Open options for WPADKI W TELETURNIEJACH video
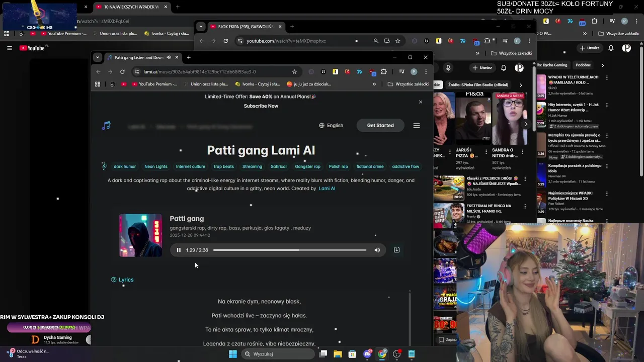644x362 pixels. (x=607, y=78)
